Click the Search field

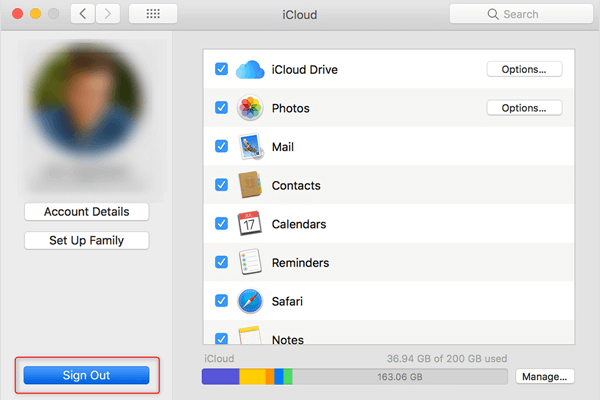click(518, 14)
